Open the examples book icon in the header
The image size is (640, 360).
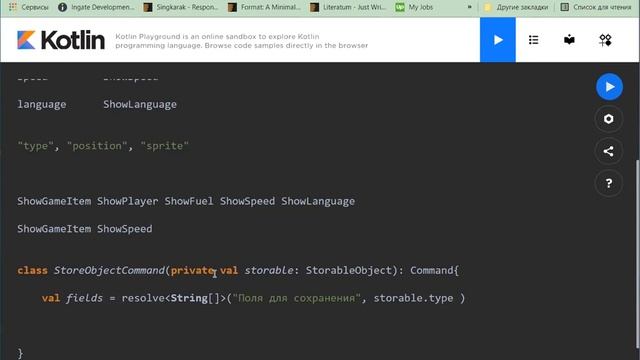pos(569,40)
